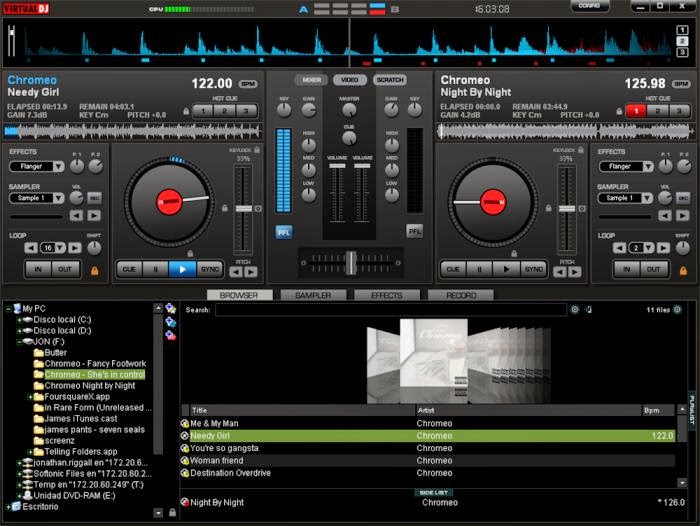Click left deck BPM button

[248, 84]
